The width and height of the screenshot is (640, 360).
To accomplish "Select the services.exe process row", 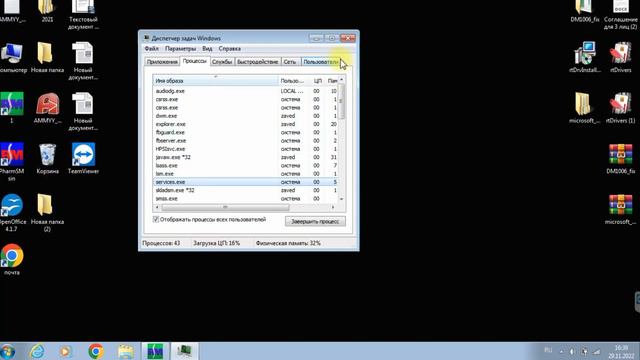I will pos(246,182).
